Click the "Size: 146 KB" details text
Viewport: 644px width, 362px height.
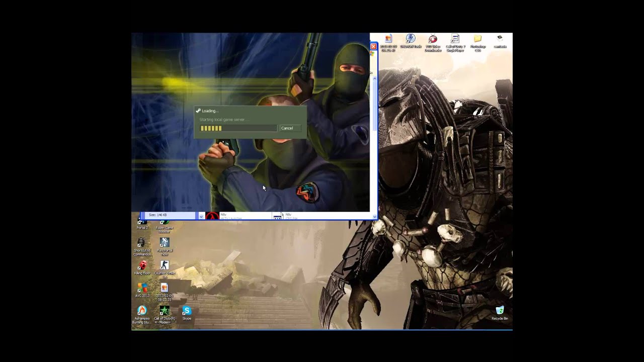pyautogui.click(x=157, y=215)
